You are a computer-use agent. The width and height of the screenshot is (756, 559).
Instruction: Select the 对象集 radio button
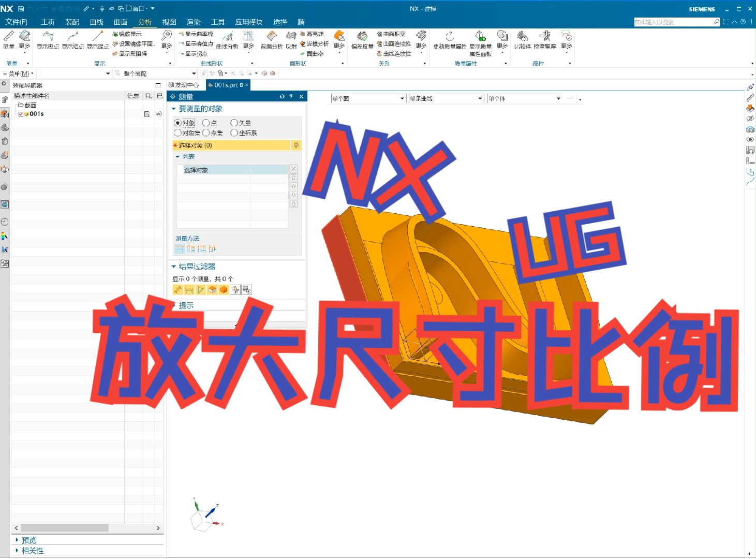(x=178, y=133)
